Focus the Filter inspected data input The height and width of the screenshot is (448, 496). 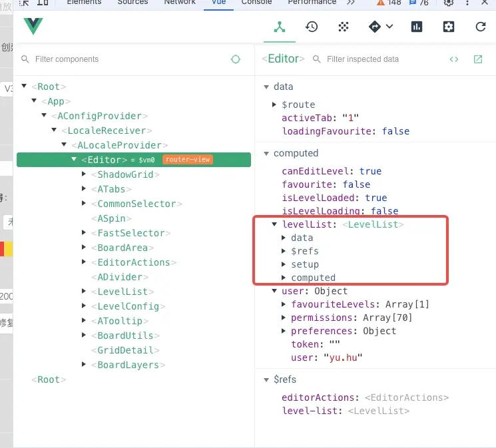click(x=384, y=59)
